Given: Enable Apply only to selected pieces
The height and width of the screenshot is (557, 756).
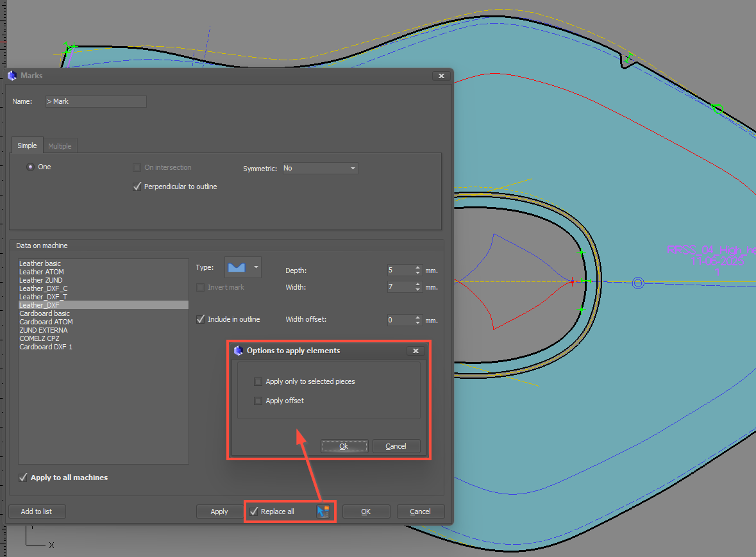Looking at the screenshot, I should [258, 381].
